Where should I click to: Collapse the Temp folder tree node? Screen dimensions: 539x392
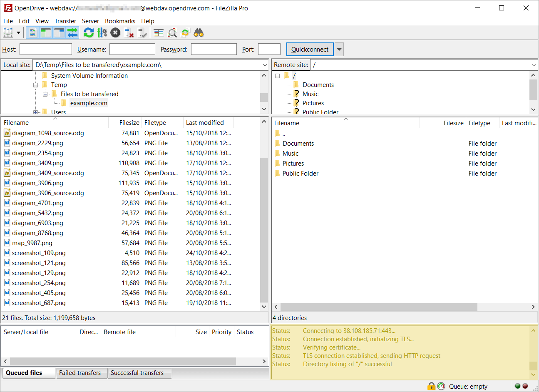(x=36, y=85)
